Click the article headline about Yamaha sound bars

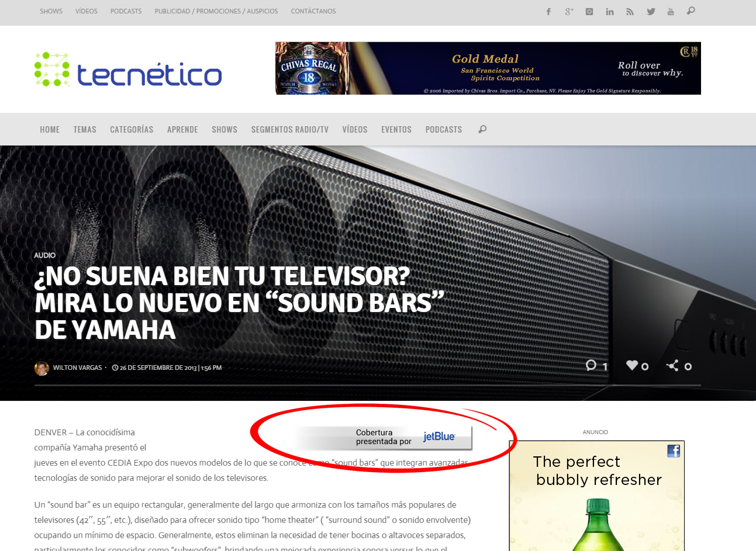(239, 303)
